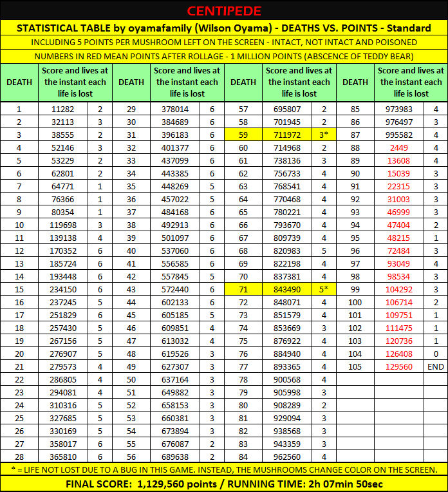This screenshot has height=492, width=448.
Task: Click score value 995582
Action: tap(398, 135)
